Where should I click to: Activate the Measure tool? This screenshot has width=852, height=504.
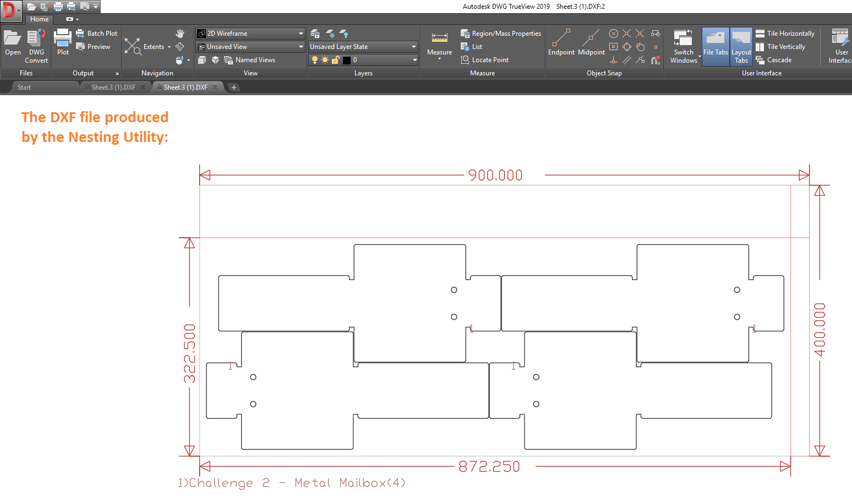(439, 41)
